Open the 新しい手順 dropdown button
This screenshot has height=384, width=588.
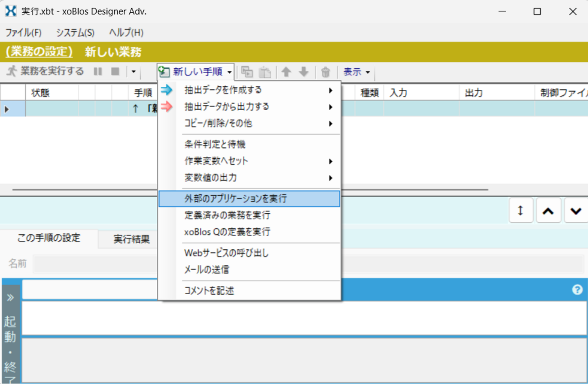pos(195,72)
